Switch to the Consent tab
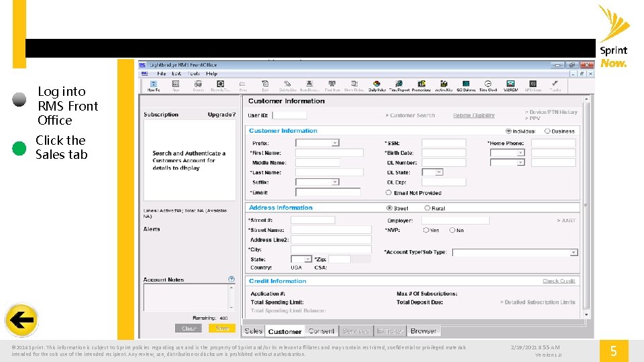 (321, 330)
